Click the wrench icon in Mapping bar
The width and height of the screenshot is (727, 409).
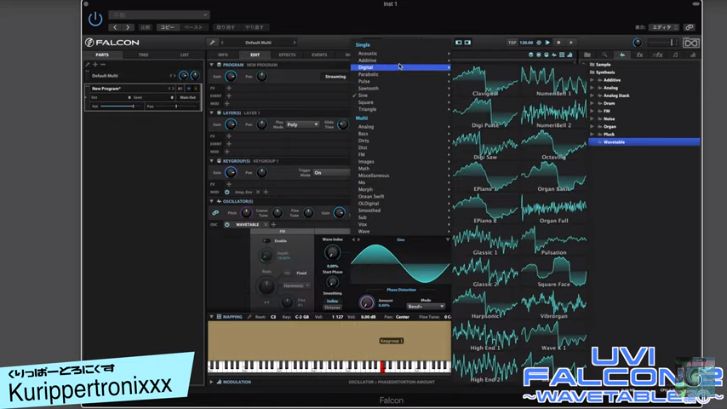coord(249,317)
